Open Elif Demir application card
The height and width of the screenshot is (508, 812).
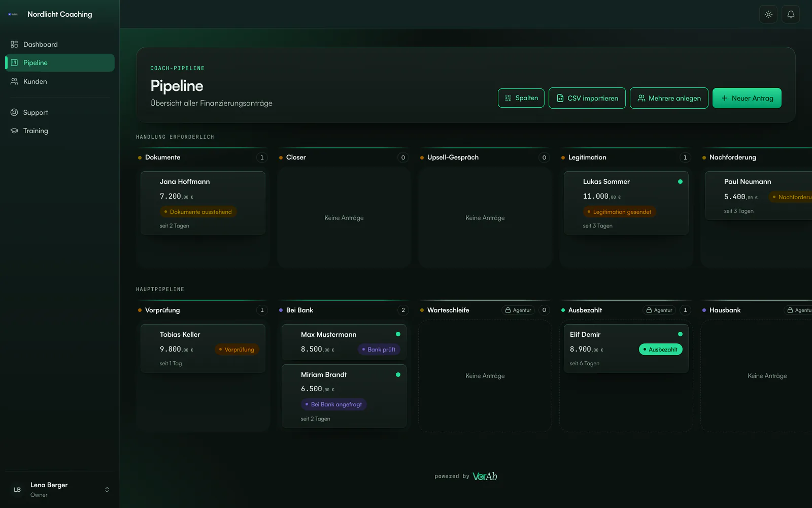point(626,348)
